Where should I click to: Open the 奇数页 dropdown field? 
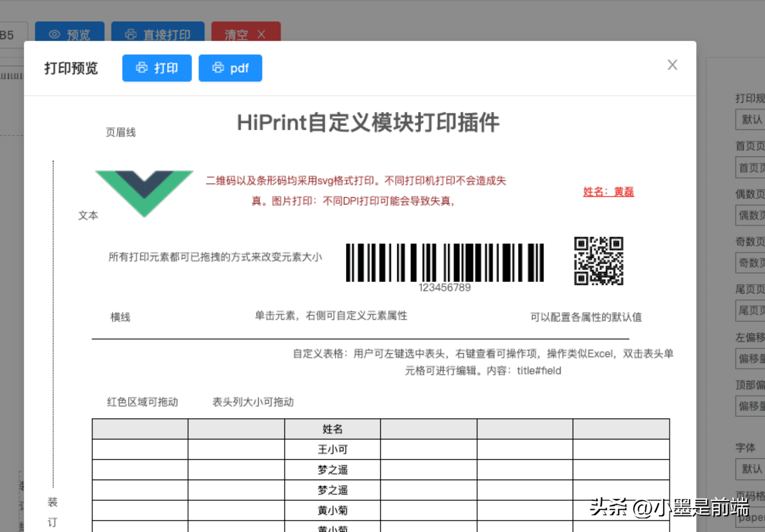click(x=750, y=263)
